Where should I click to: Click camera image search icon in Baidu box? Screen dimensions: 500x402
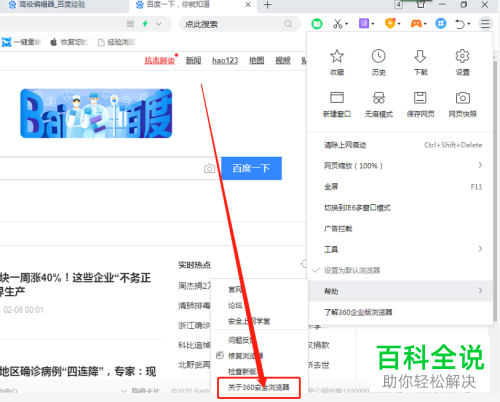209,168
